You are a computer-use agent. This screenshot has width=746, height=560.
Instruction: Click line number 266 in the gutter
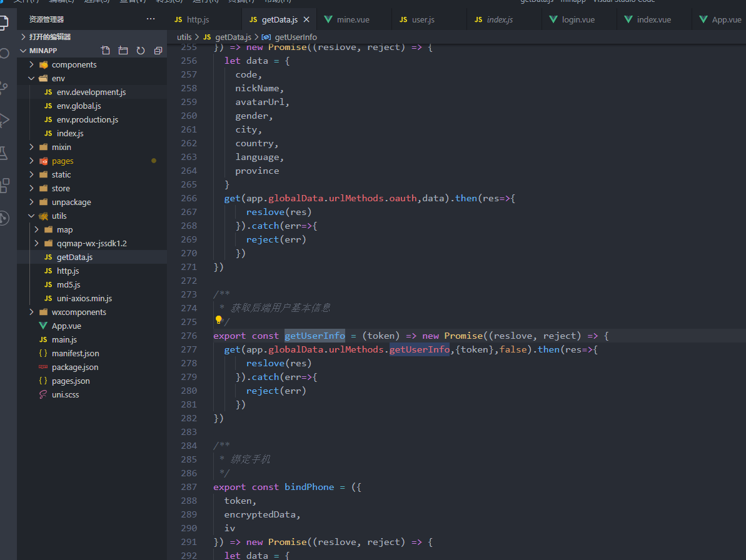pyautogui.click(x=189, y=198)
